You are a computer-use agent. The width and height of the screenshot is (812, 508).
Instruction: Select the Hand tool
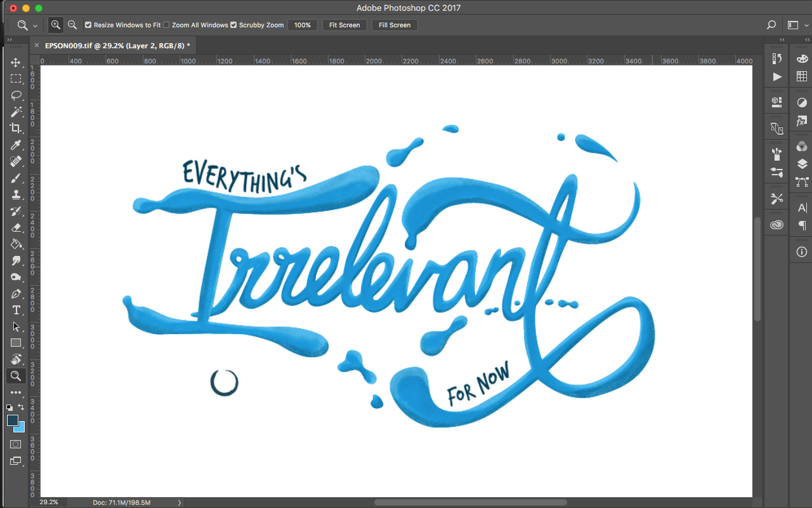pos(16,359)
